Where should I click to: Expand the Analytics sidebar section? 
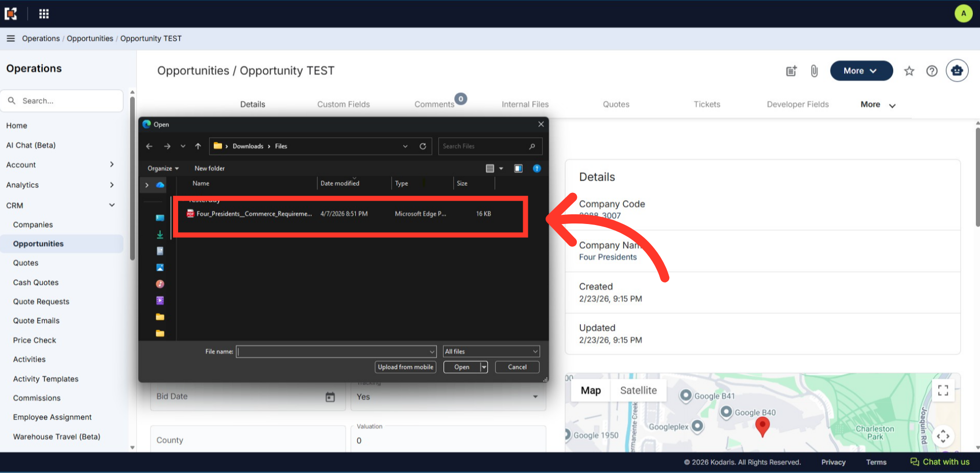(x=112, y=185)
